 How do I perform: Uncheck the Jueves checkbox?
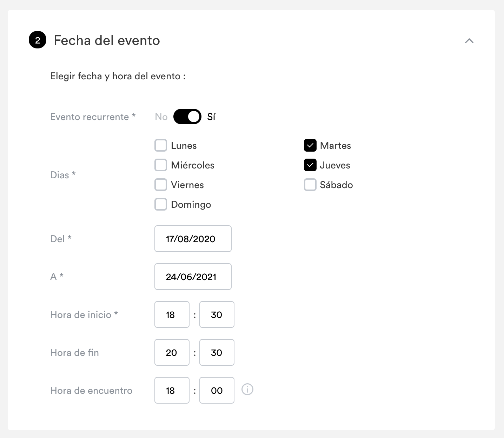click(x=310, y=165)
